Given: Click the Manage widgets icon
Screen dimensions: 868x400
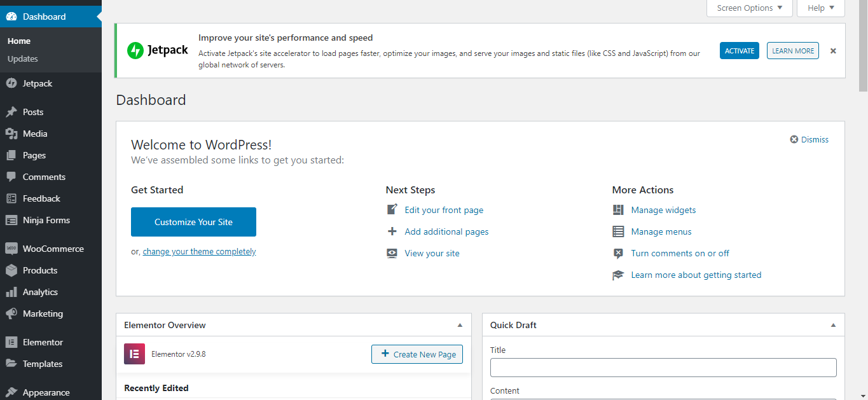Looking at the screenshot, I should (x=618, y=210).
